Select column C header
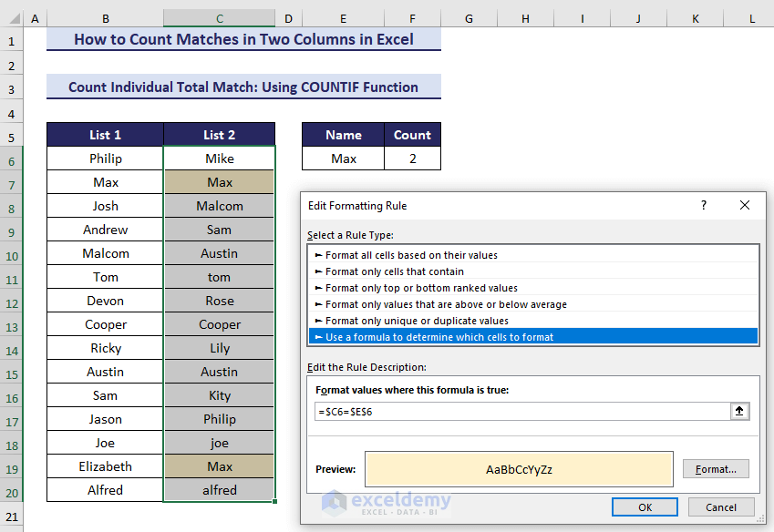Image resolution: width=774 pixels, height=532 pixels. (220, 18)
